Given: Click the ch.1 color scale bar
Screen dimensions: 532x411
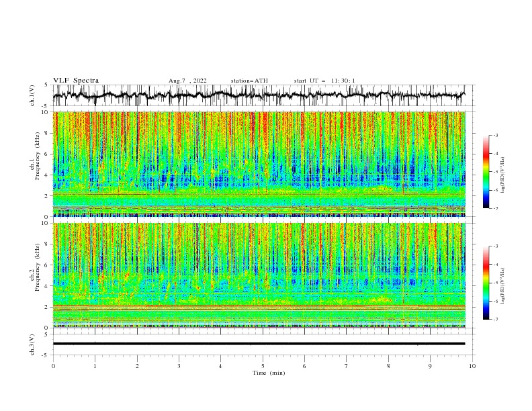Looking at the screenshot, I should click(x=486, y=172).
